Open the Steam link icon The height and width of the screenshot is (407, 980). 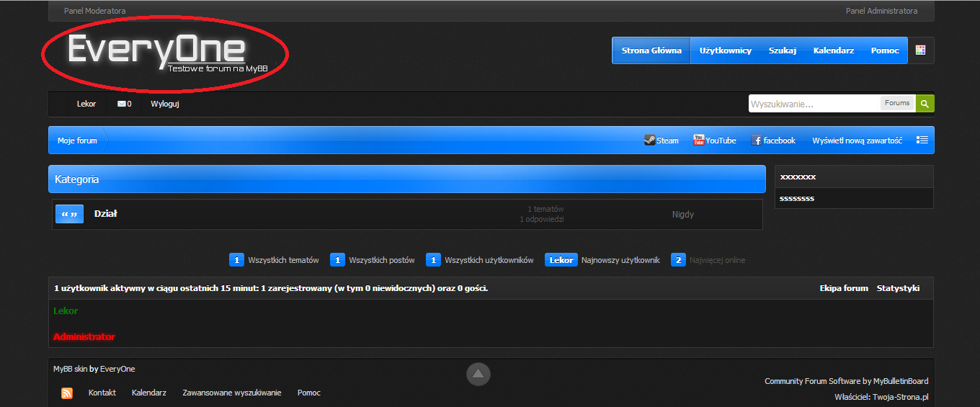[649, 140]
